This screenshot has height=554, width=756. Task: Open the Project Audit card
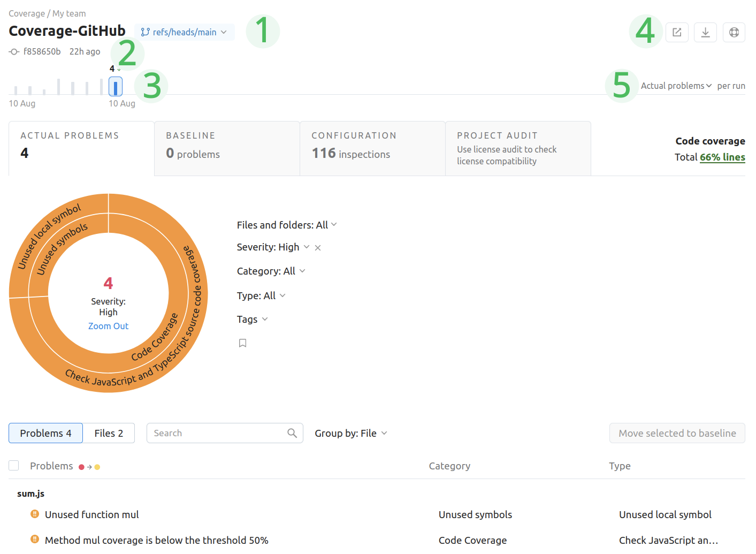(518, 148)
